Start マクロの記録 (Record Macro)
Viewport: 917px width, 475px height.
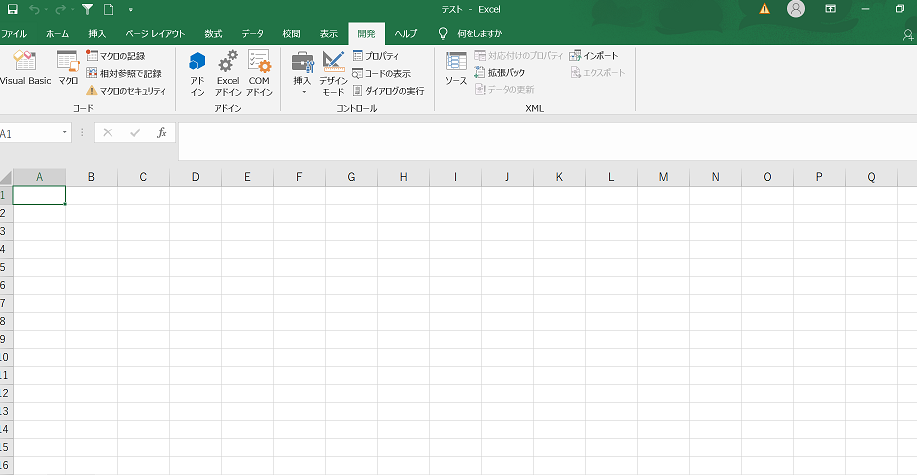(116, 56)
